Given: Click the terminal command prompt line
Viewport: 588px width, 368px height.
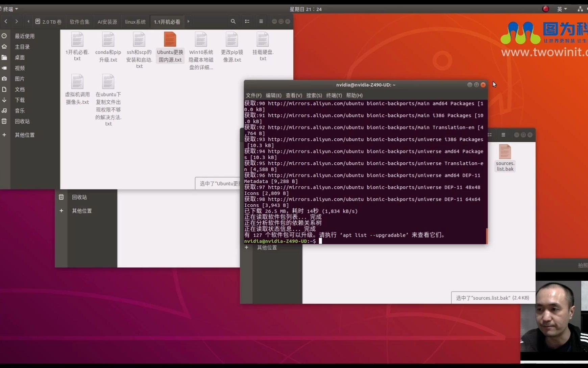Looking at the screenshot, I should (365, 241).
